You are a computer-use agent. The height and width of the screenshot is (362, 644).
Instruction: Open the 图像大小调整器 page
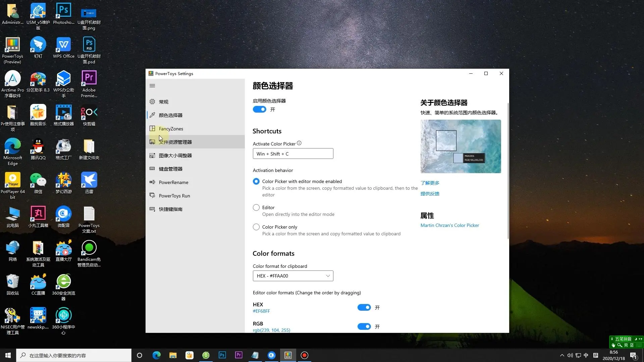(x=195, y=156)
